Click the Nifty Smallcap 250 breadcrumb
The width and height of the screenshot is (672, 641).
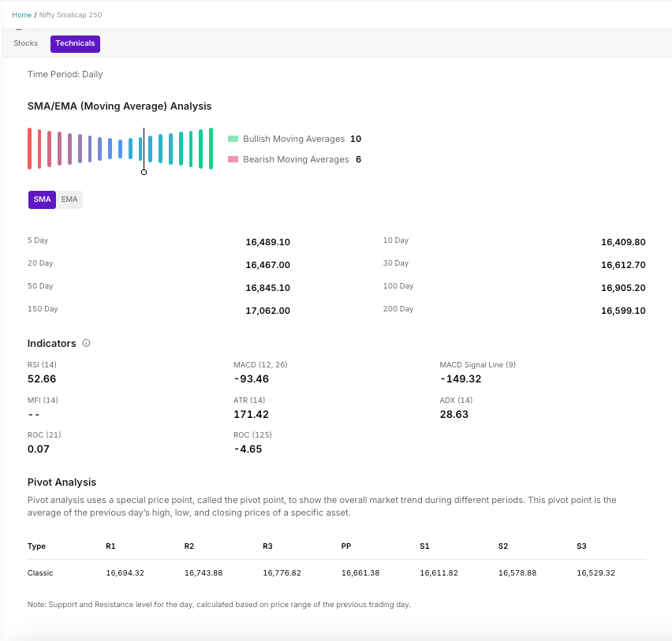(70, 15)
